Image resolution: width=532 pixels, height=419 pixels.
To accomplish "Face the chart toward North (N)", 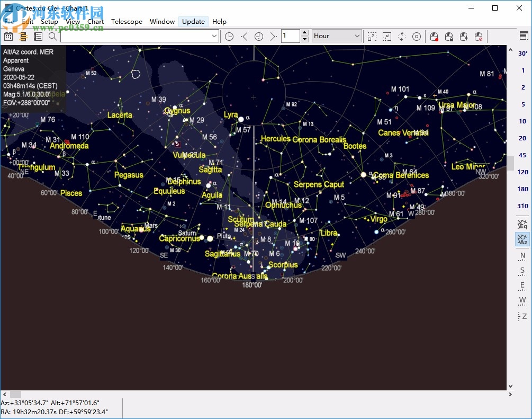I will 522,256.
